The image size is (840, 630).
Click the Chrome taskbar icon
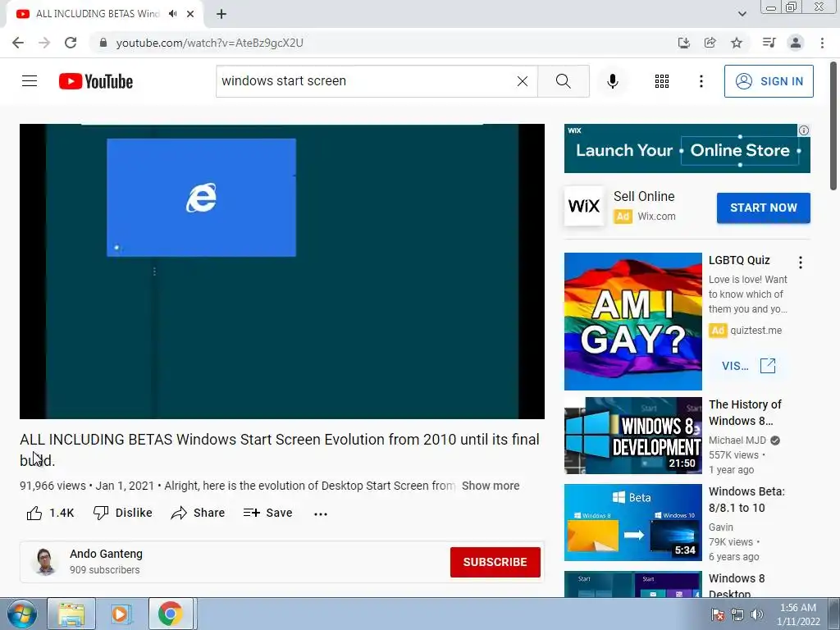coord(171,614)
